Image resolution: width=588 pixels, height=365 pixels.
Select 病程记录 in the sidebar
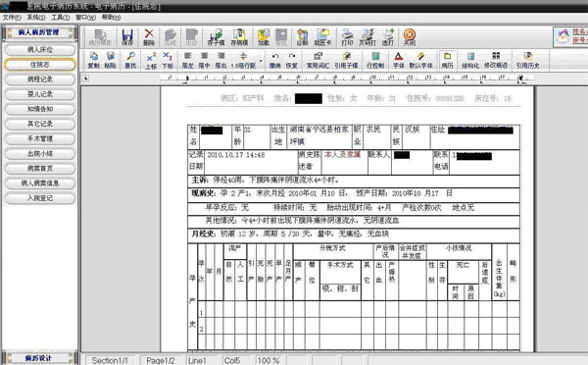(x=40, y=79)
